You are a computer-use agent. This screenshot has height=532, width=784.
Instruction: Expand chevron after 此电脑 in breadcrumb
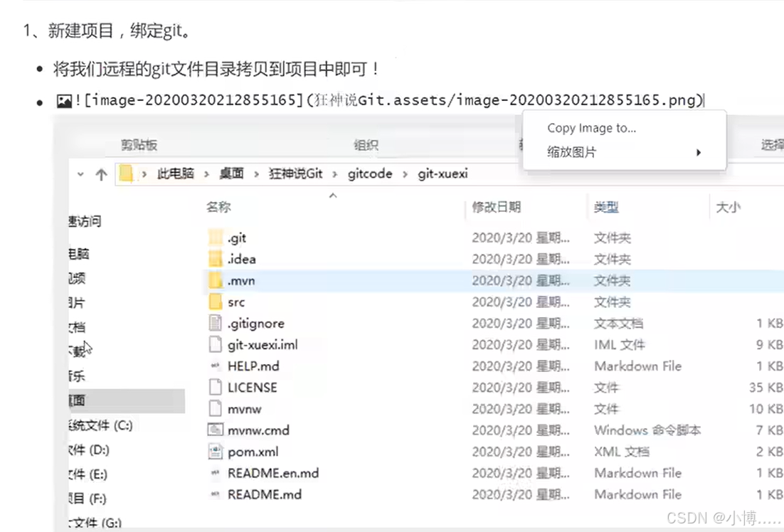pyautogui.click(x=206, y=174)
